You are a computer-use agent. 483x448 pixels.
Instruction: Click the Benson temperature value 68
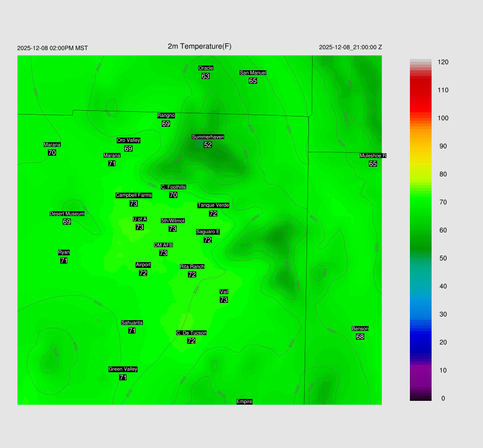point(360,337)
